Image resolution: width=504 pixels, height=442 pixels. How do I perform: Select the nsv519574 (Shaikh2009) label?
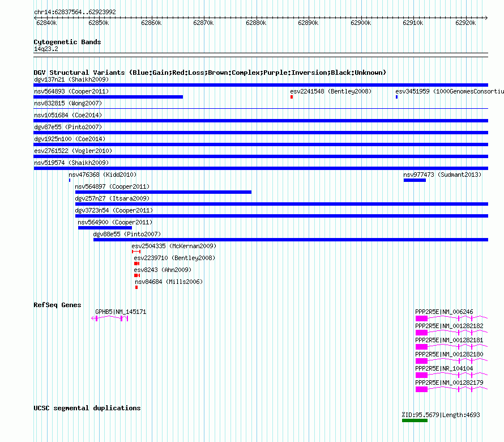tap(71, 163)
